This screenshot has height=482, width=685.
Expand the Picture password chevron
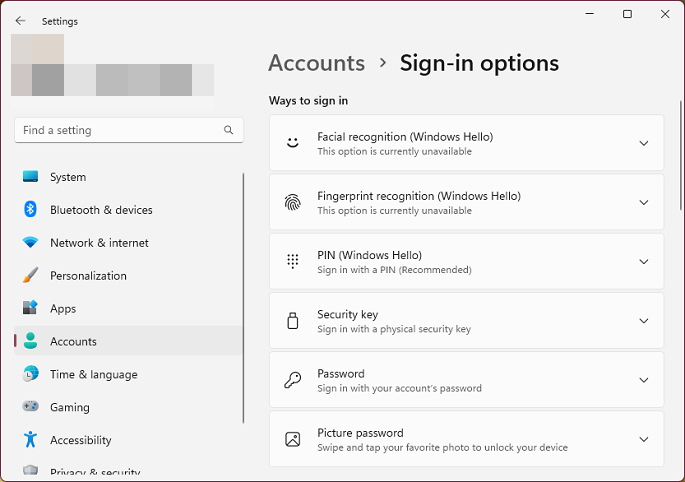pyautogui.click(x=643, y=439)
